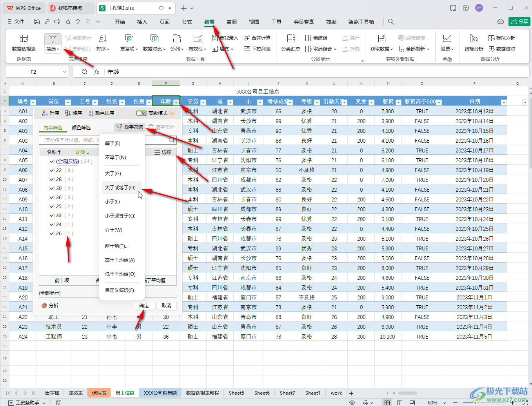Open the 数据对比 data compare tool
This screenshot has width=532, height=406.
(154, 43)
